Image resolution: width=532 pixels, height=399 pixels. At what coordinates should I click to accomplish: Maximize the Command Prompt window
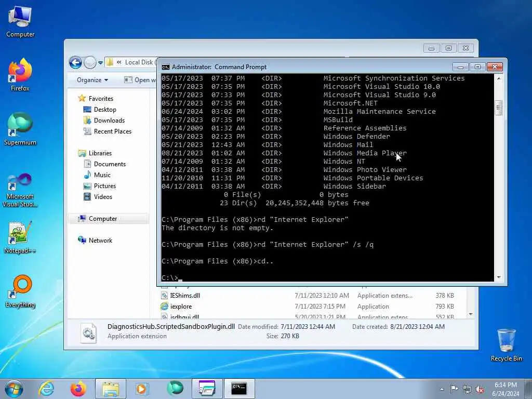477,67
